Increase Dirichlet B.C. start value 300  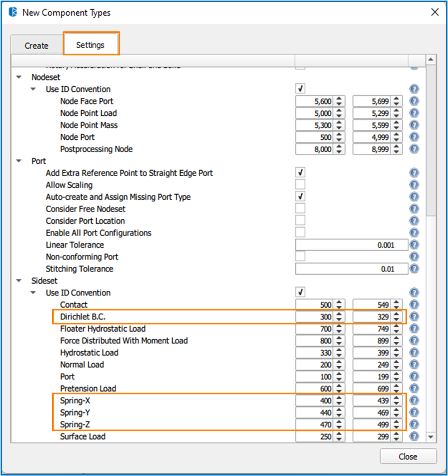(x=339, y=314)
